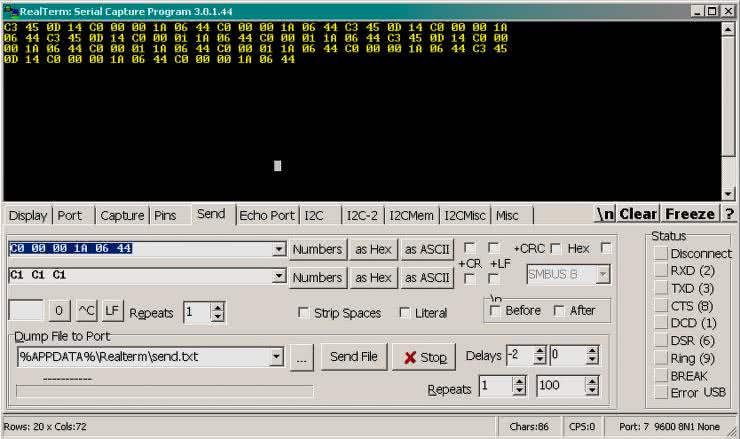Click the LF line feed button
Image resolution: width=740 pixels, height=439 pixels.
[x=112, y=312]
